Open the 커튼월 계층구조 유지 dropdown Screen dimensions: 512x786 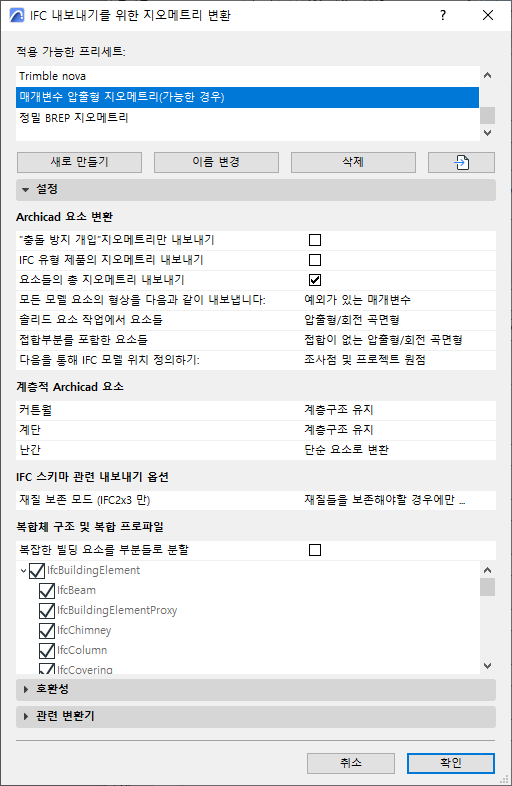pos(338,410)
